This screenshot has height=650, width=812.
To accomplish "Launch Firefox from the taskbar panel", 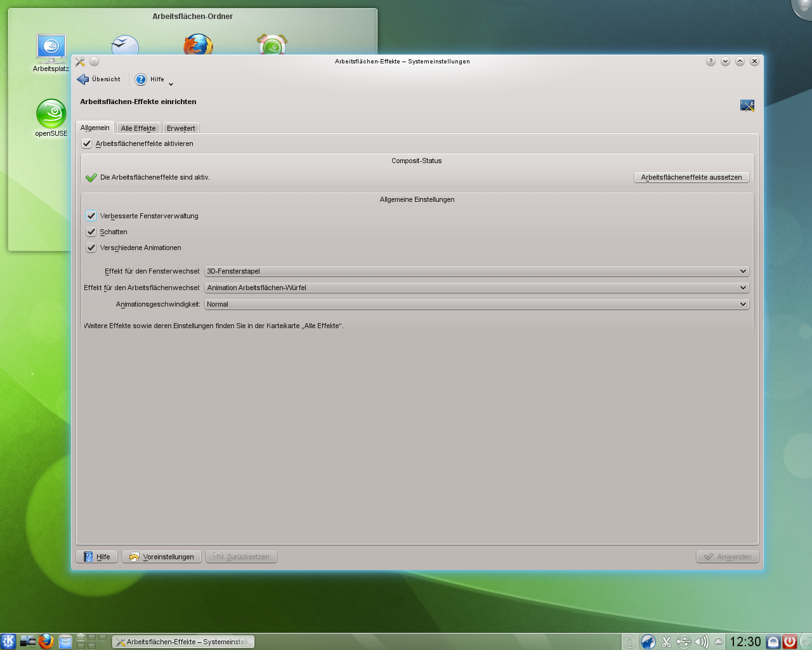I will tap(46, 641).
